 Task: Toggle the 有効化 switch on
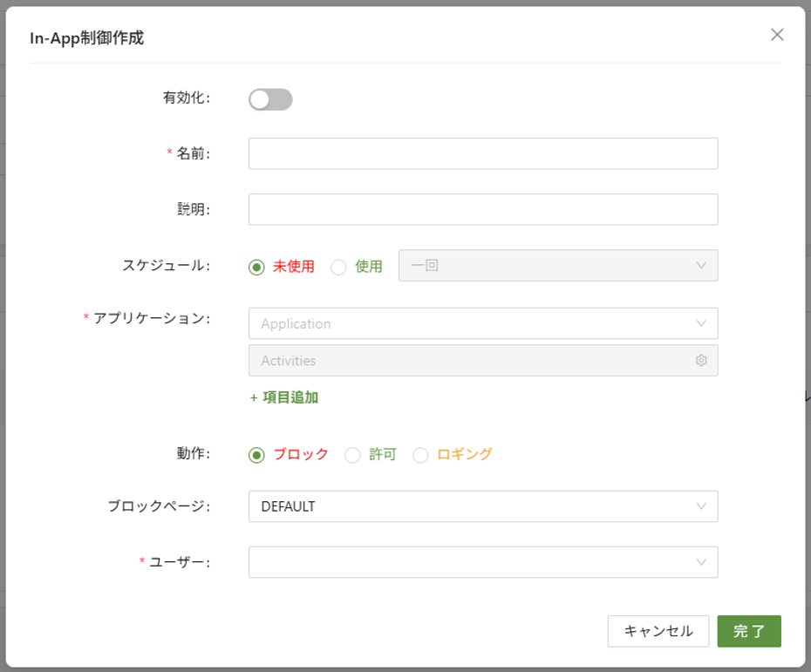270,99
